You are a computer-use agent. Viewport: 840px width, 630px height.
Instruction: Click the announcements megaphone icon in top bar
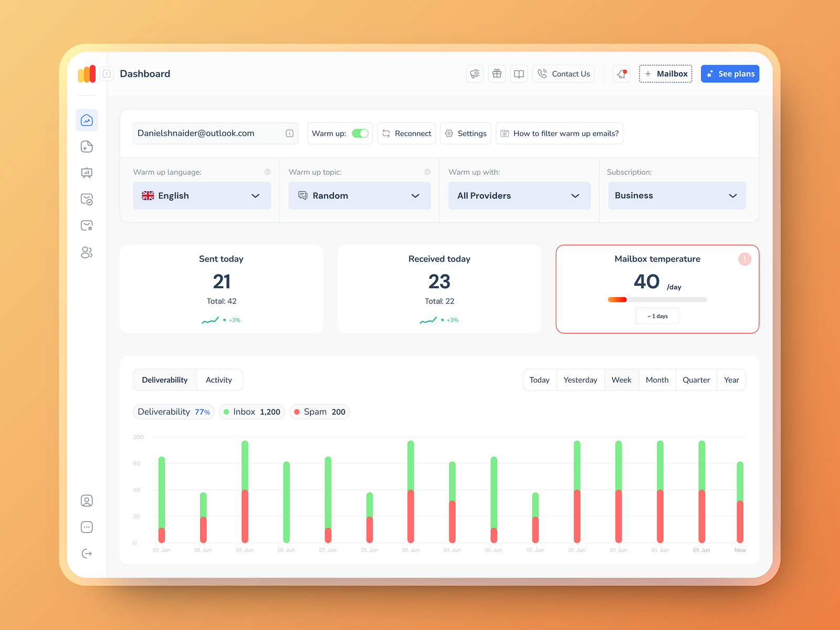(475, 73)
